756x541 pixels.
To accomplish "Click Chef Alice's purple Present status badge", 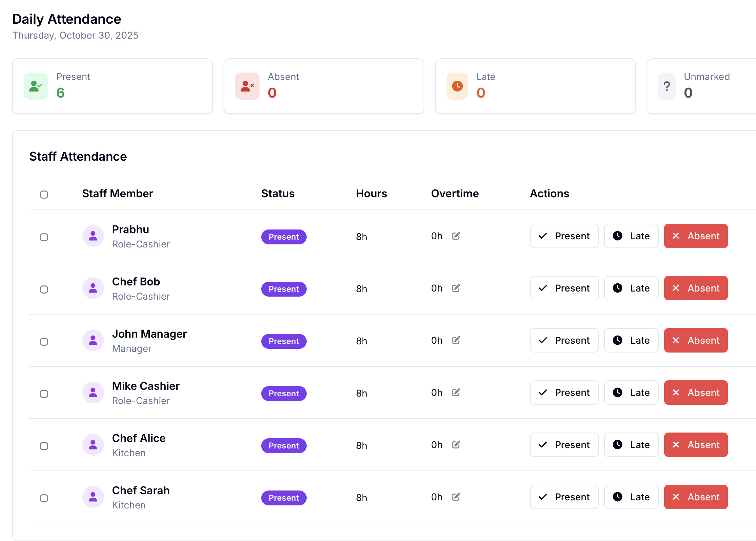I will (284, 446).
